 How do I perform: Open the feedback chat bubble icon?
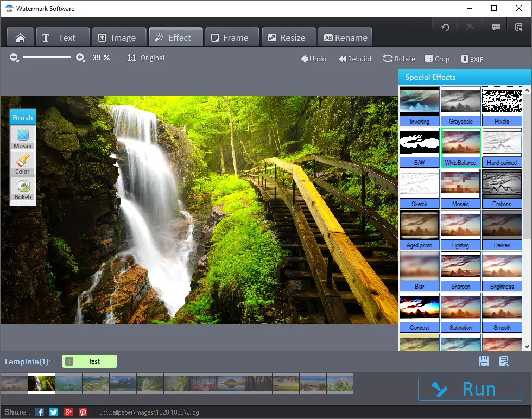click(x=495, y=28)
